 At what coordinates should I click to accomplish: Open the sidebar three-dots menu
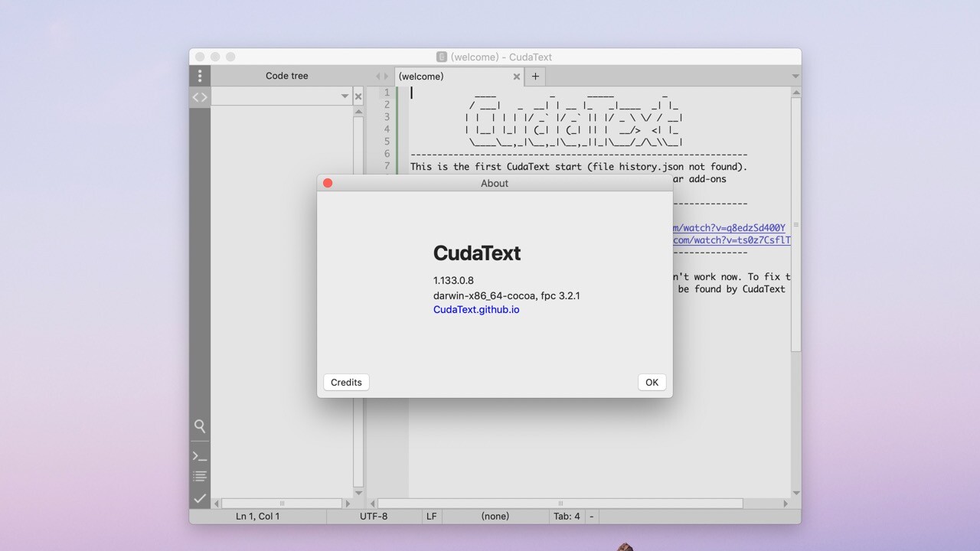pos(200,76)
